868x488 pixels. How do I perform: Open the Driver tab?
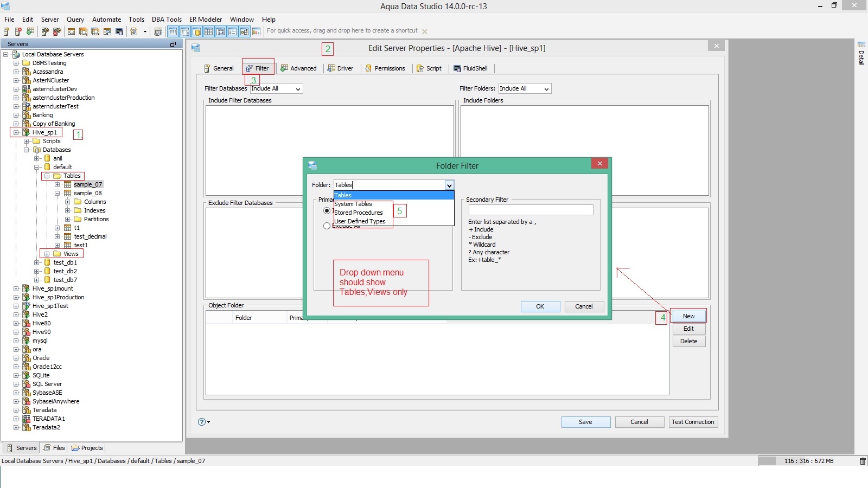pos(341,68)
